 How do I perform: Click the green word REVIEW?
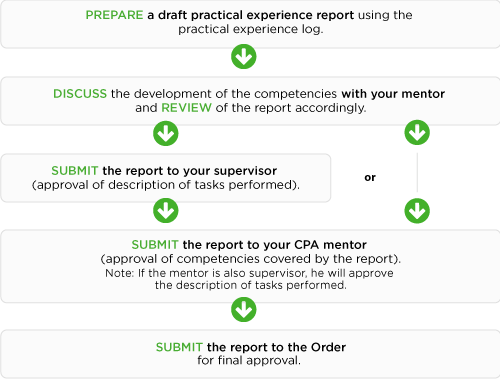coord(186,108)
